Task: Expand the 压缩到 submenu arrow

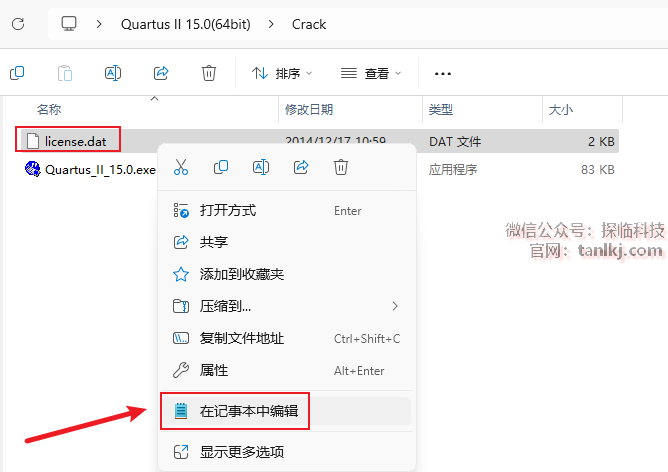Action: 395,306
